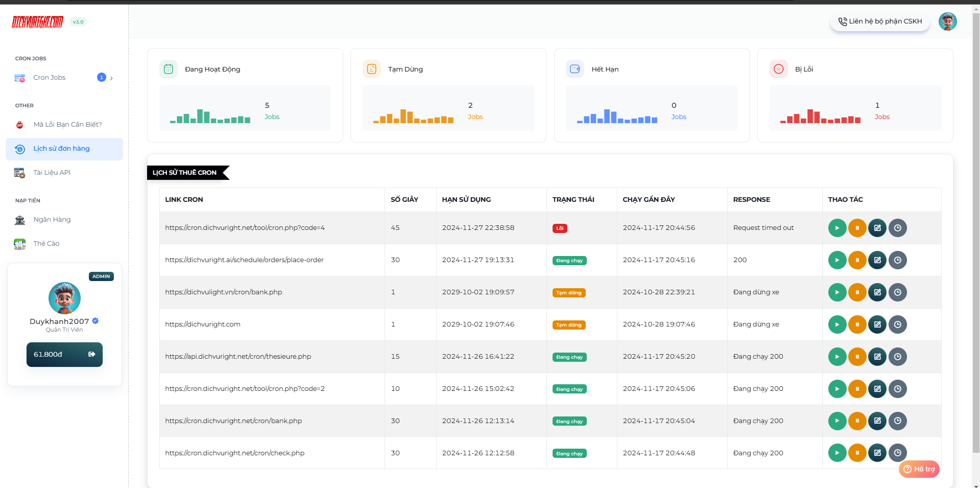Run the thesieure.php cron job

pos(837,357)
